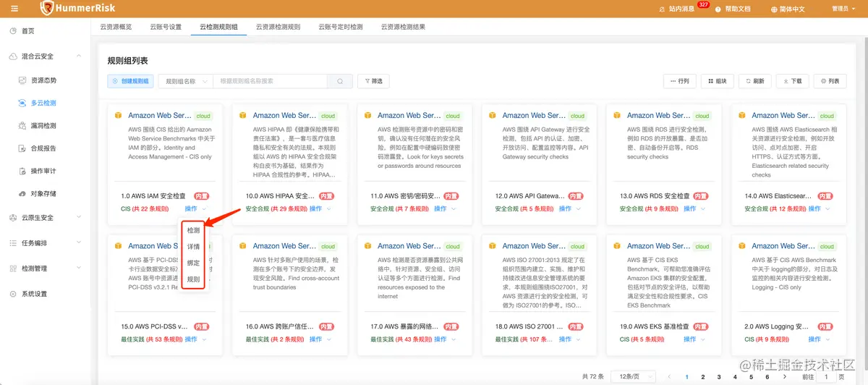Switch to the 云账号定时检测 tab

[341, 27]
